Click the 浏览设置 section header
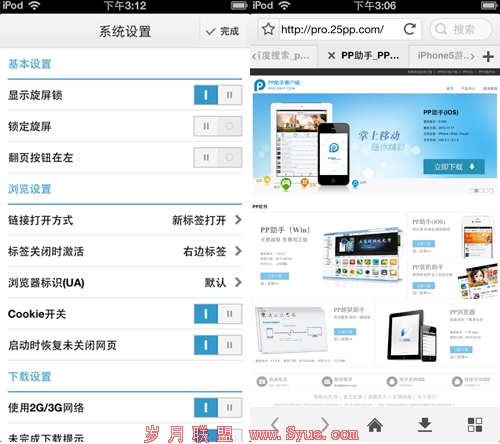 point(30,189)
